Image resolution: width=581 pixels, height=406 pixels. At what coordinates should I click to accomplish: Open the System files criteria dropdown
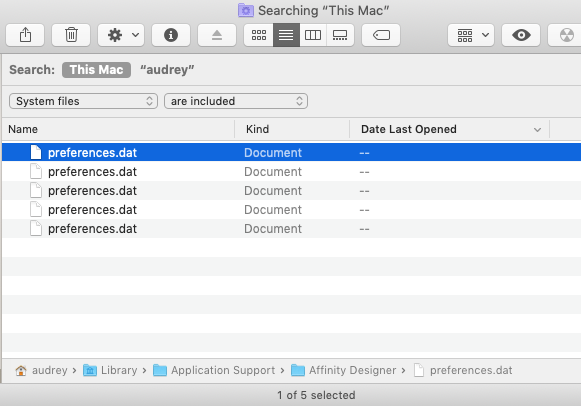83,101
